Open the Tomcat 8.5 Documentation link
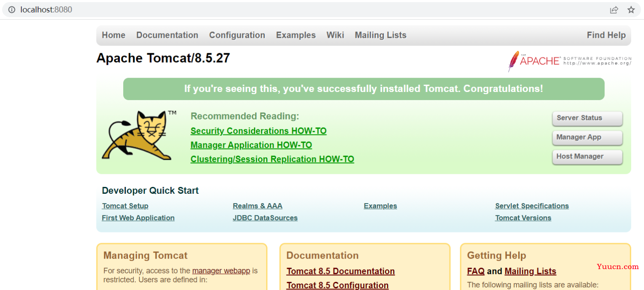 pos(341,271)
